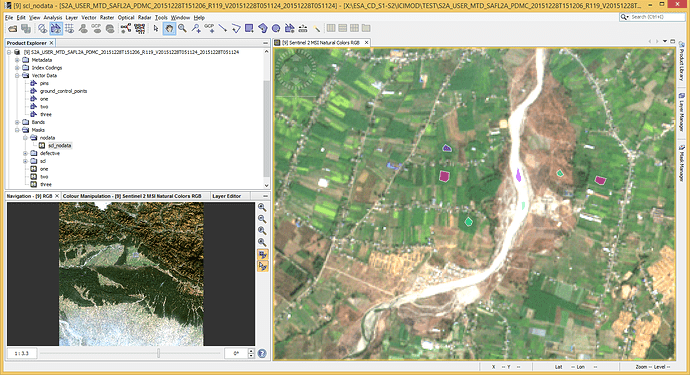Screen dimensions: 690x375
Task: Expand the defective mask group
Action: pos(26,153)
